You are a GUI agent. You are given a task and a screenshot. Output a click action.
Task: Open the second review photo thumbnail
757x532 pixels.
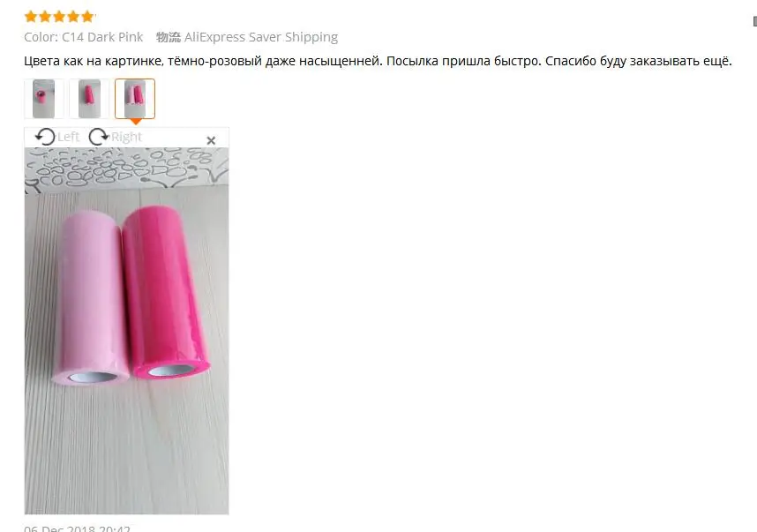coord(89,99)
